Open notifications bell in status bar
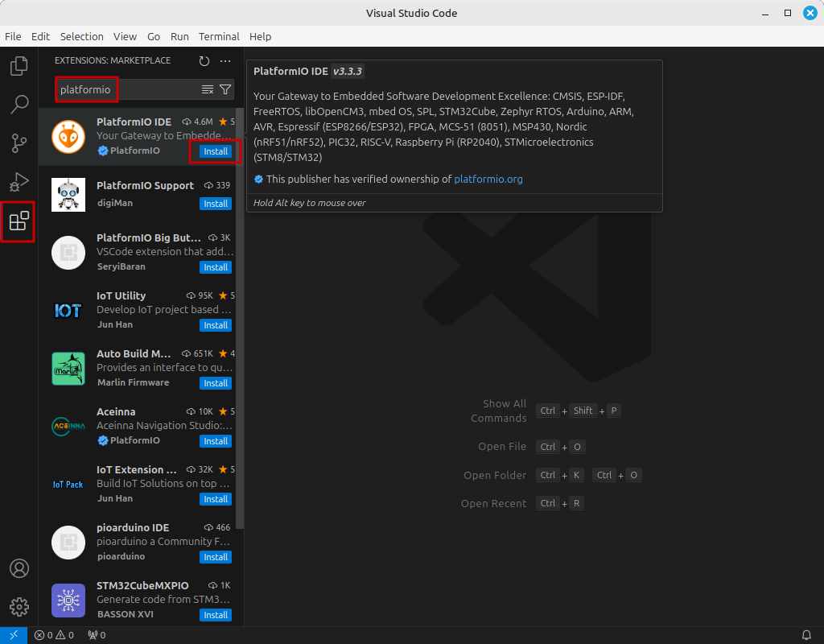The image size is (824, 644). [806, 635]
